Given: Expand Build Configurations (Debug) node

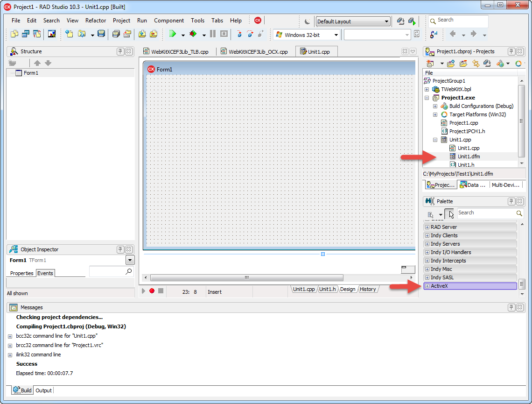Looking at the screenshot, I should click(x=435, y=106).
